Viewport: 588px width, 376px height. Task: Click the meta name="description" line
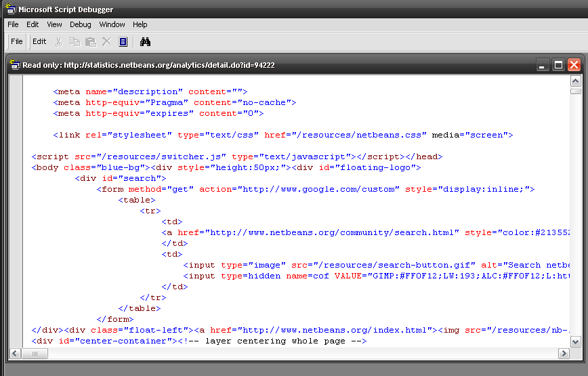point(150,92)
